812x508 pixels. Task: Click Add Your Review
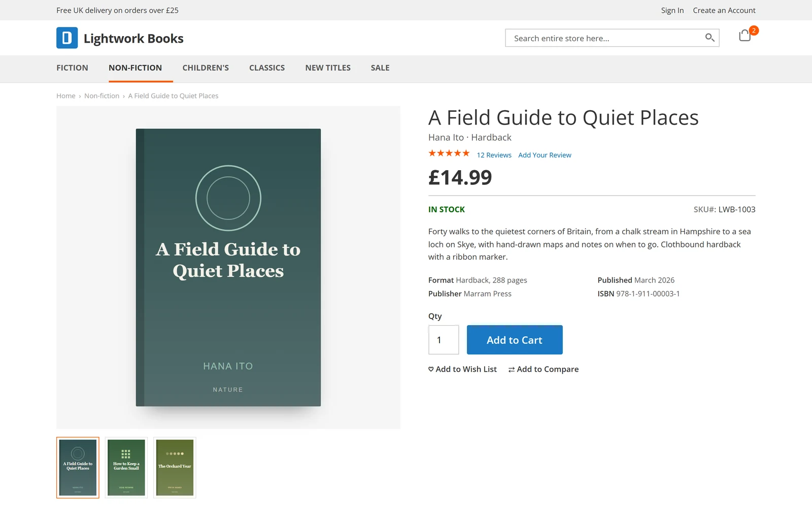(x=545, y=155)
